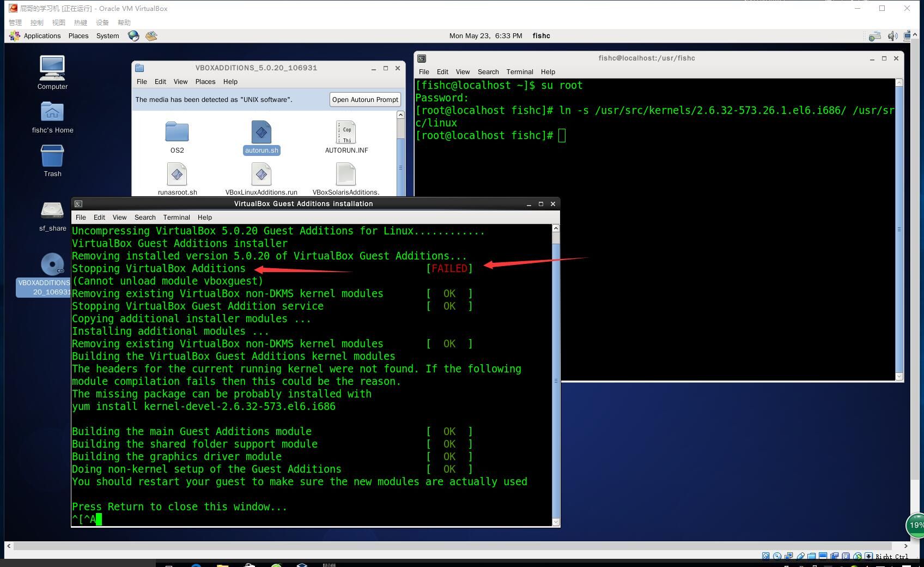Image resolution: width=924 pixels, height=567 pixels.
Task: Click VirtualBox hard disk activity status icon
Action: 766,556
